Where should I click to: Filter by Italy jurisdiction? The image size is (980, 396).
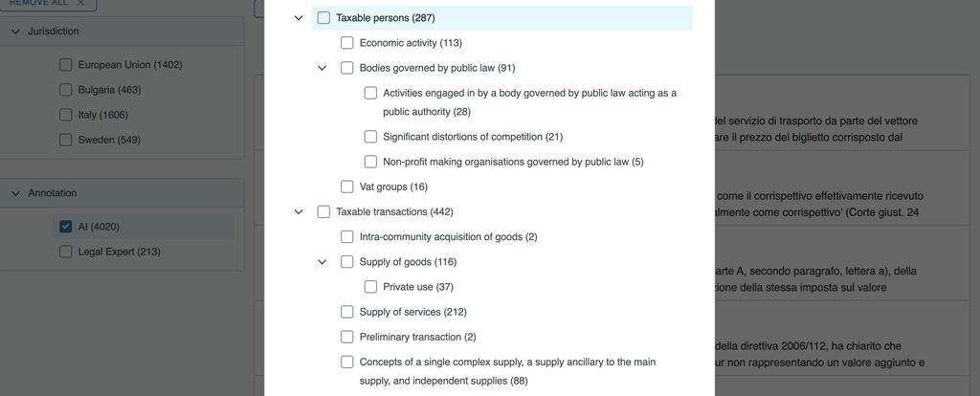(x=66, y=115)
